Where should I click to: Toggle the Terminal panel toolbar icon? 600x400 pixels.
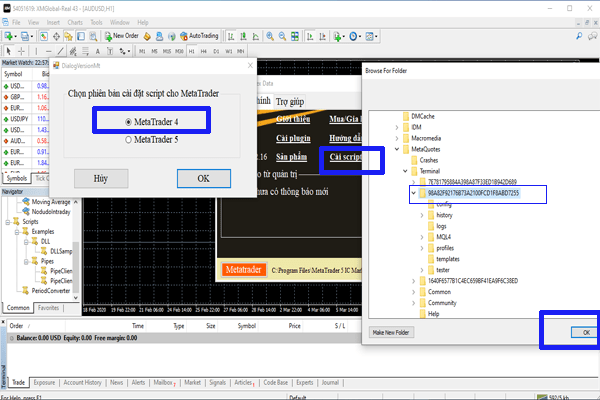click(81, 36)
